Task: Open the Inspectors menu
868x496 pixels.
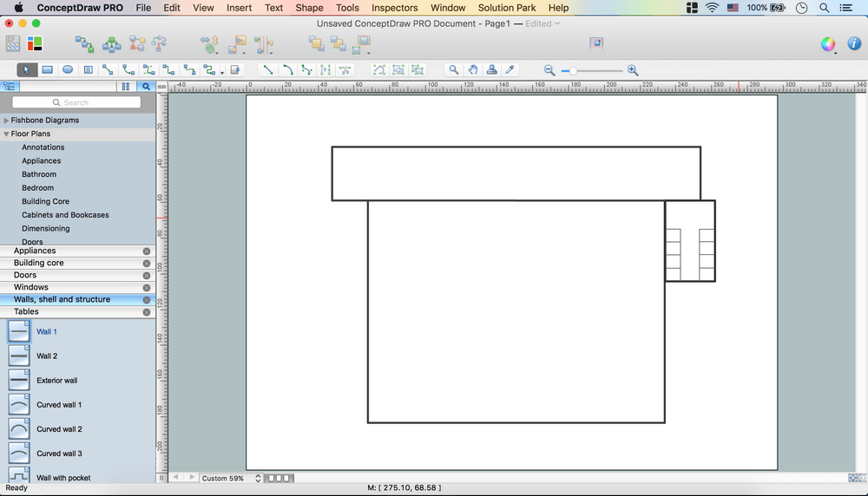Action: [394, 8]
